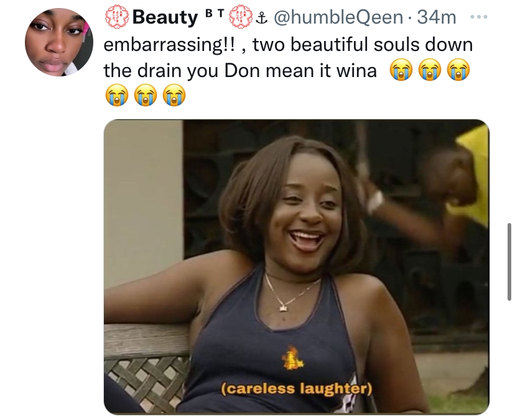This screenshot has height=420, width=515.
Task: Click the fire emoji sticker on the meme
Action: pos(292,358)
